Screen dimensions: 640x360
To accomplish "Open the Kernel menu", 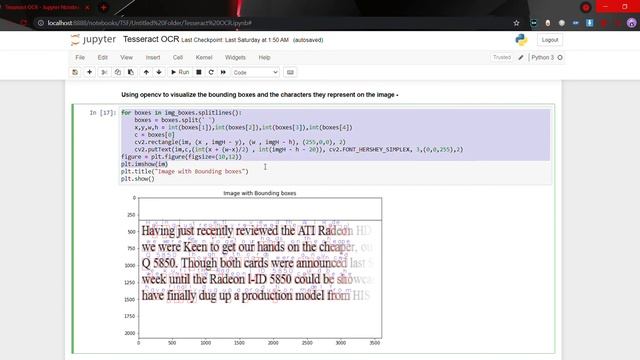I will click(x=204, y=58).
